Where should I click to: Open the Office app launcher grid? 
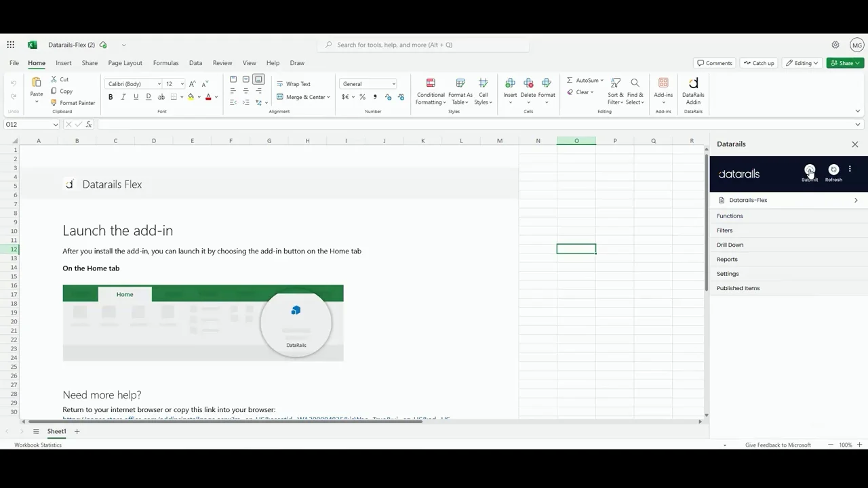pos(11,45)
